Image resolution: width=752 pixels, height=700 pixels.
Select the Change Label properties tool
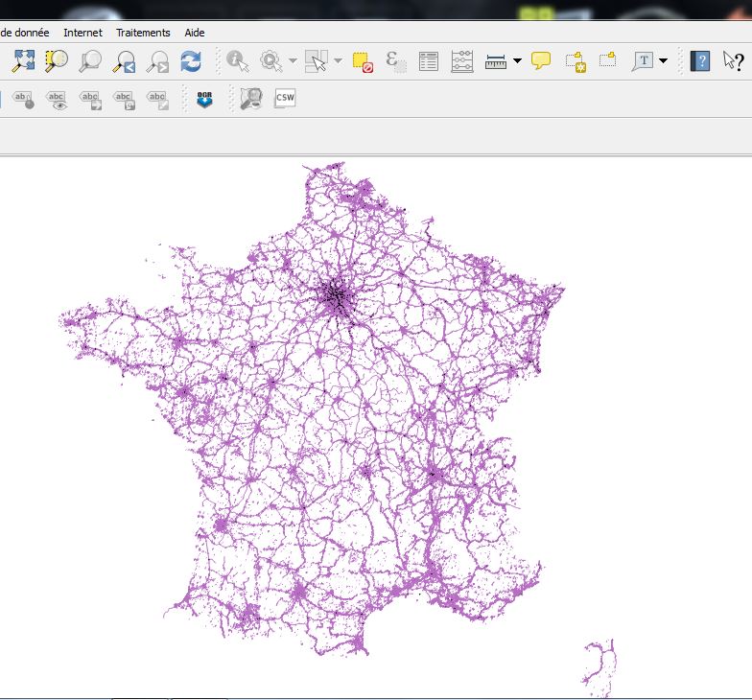[157, 100]
